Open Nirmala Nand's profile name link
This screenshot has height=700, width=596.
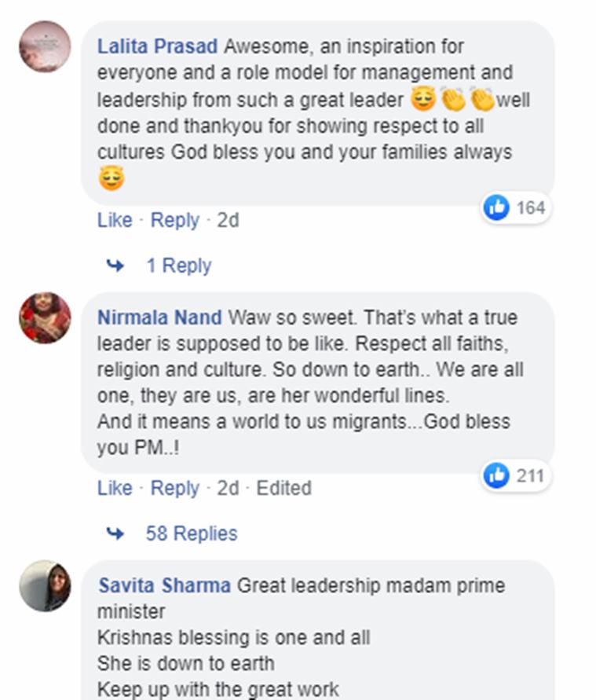point(160,317)
